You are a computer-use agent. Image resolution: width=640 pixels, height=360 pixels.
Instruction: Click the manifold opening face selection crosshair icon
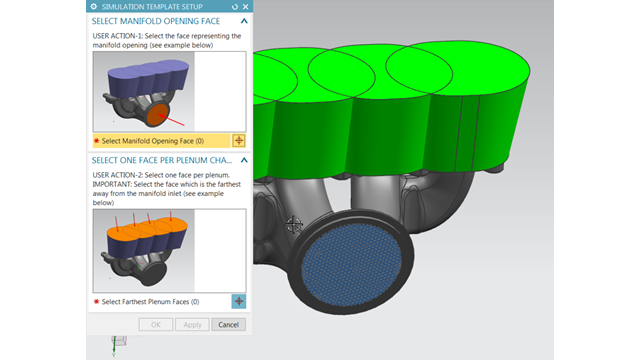(x=239, y=141)
